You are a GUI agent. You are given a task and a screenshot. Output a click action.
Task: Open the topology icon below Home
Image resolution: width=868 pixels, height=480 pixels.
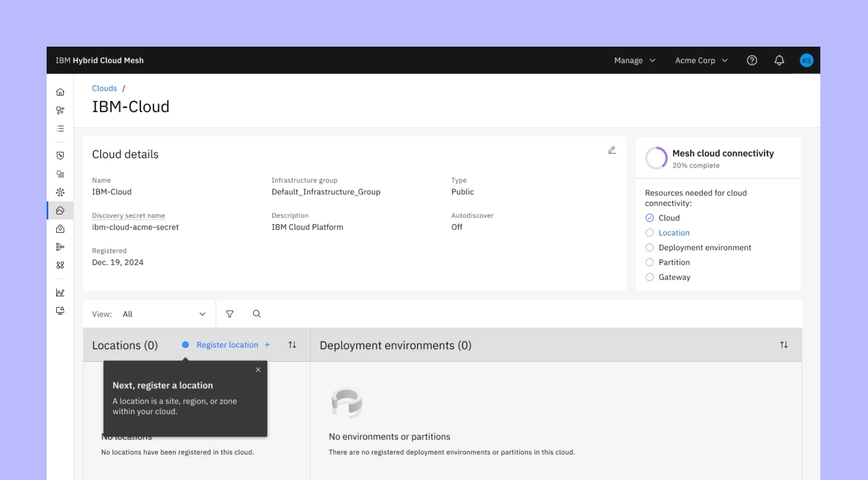click(60, 110)
